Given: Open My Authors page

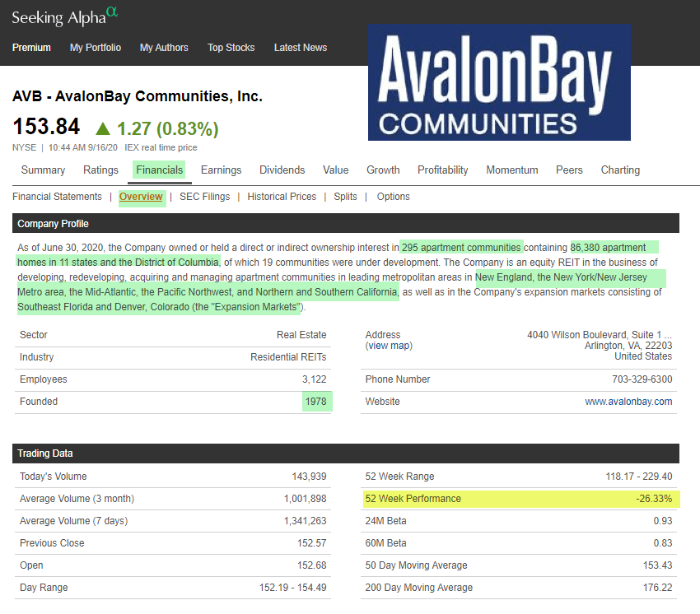Looking at the screenshot, I should click(x=164, y=48).
